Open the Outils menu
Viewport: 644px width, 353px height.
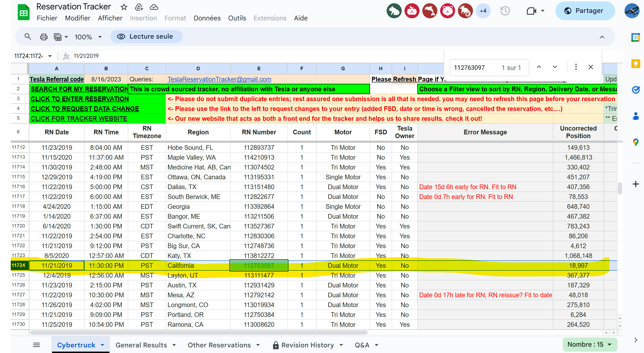click(x=237, y=18)
